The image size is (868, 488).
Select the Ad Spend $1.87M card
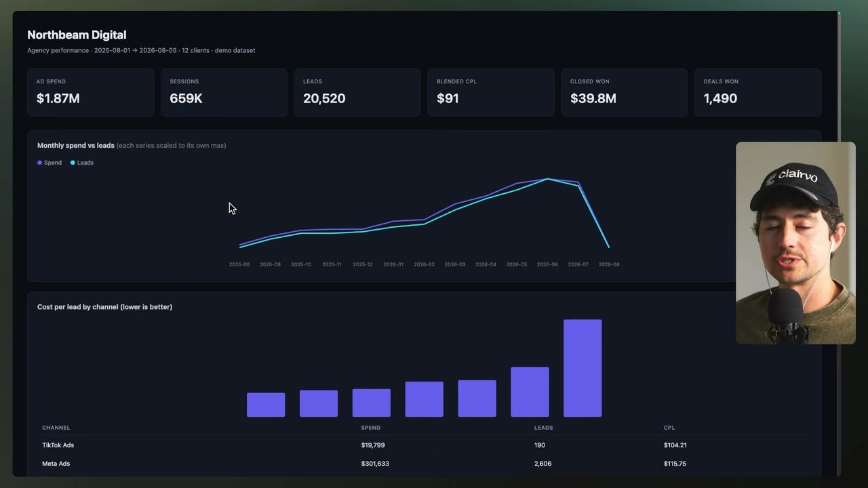tap(90, 92)
